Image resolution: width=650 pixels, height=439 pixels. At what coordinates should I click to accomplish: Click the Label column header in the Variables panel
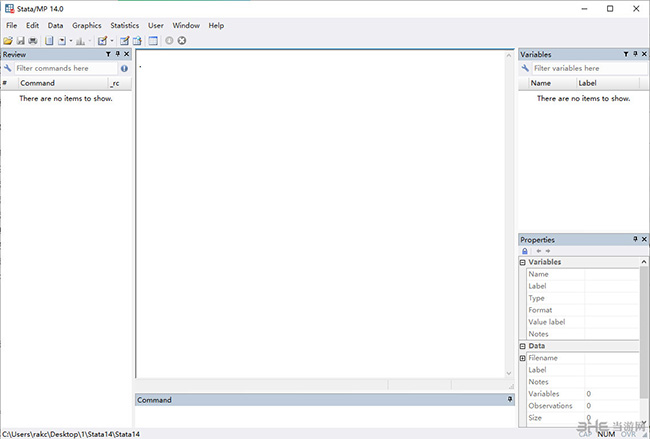point(608,83)
